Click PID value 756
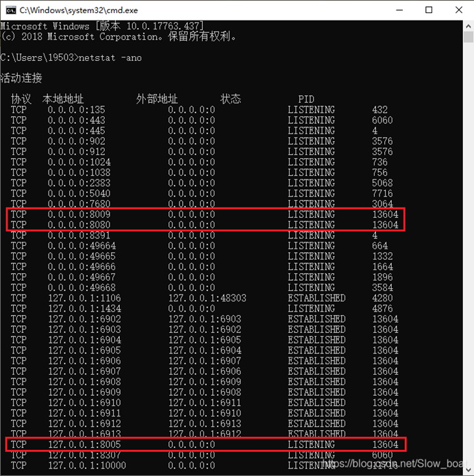The height and width of the screenshot is (476, 474). point(380,173)
